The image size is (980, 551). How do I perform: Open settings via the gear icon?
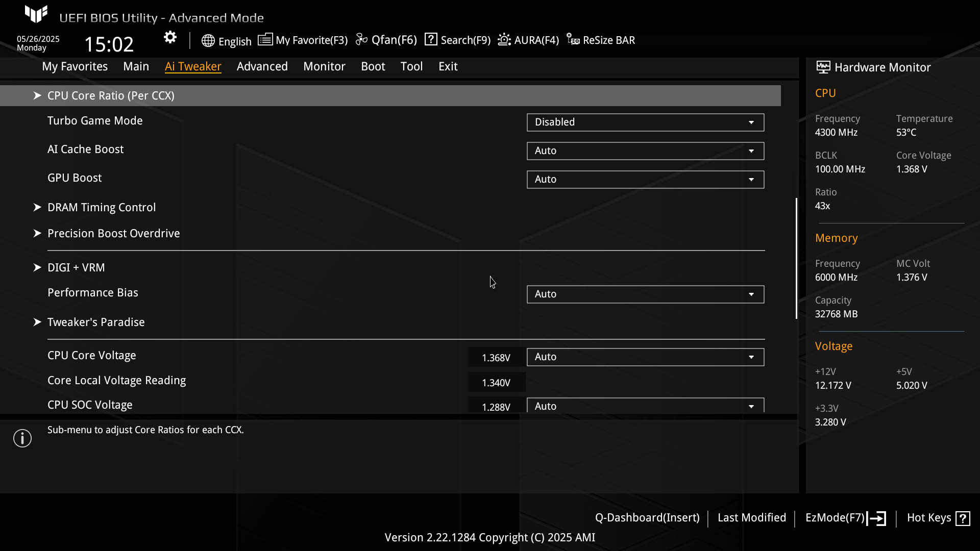click(170, 37)
